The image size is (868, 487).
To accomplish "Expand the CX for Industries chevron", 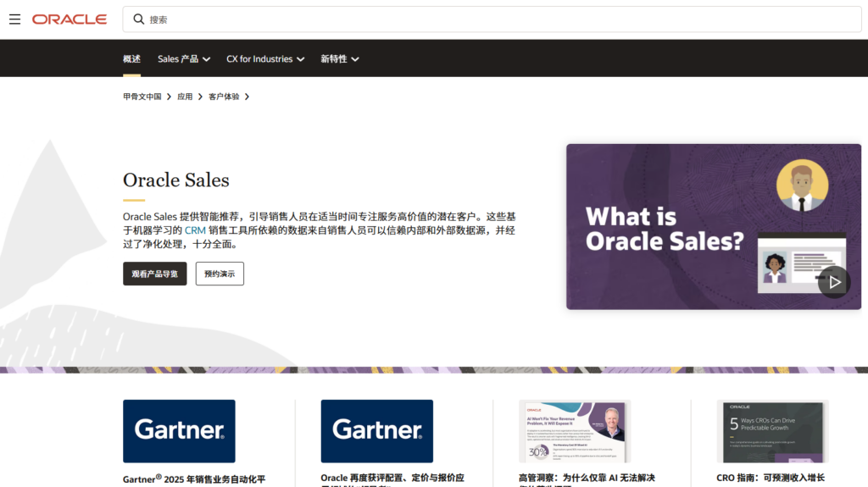I will point(301,59).
